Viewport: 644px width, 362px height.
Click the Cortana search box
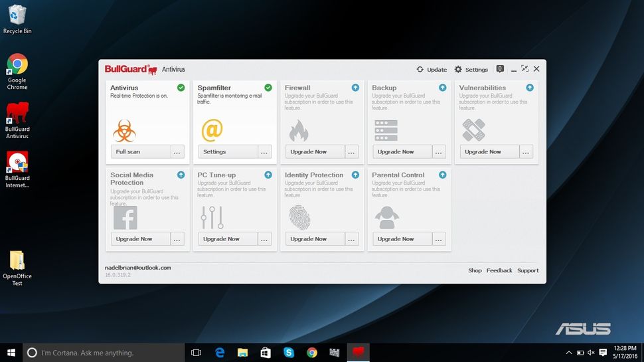[104, 353]
